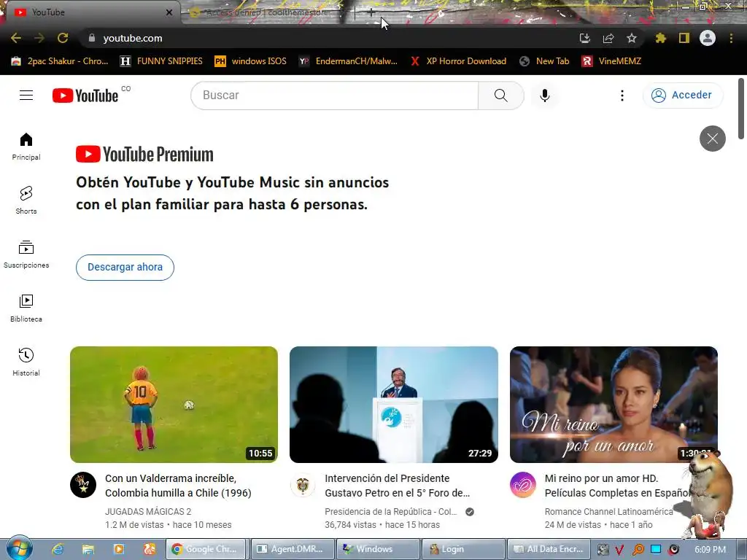The width and height of the screenshot is (747, 560).
Task: Open Presidencia de la República channel avatar
Action: (303, 485)
